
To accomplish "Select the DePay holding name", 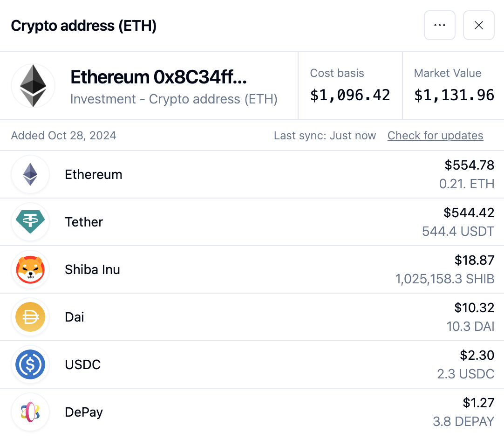I will click(84, 412).
